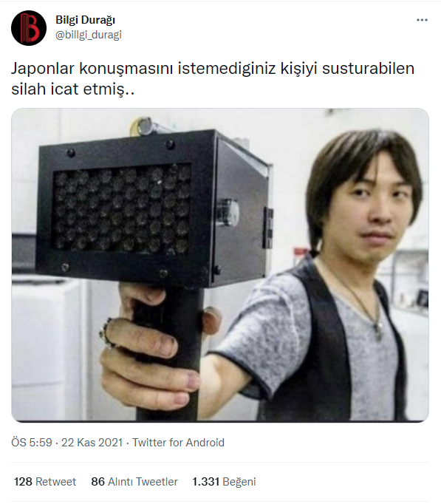Image resolution: width=441 pixels, height=504 pixels.
Task: Select the tweet text starting with Japonlar
Action: 213,79
